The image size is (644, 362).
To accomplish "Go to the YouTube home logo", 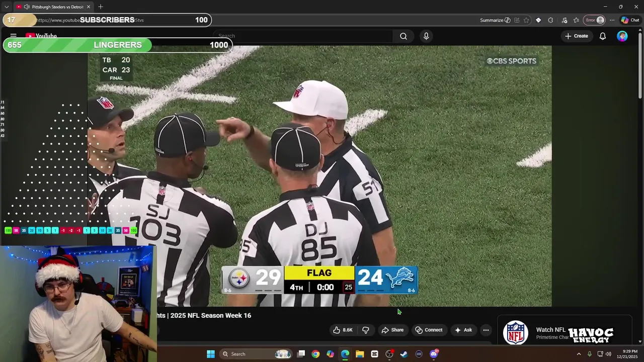I will 41,36.
